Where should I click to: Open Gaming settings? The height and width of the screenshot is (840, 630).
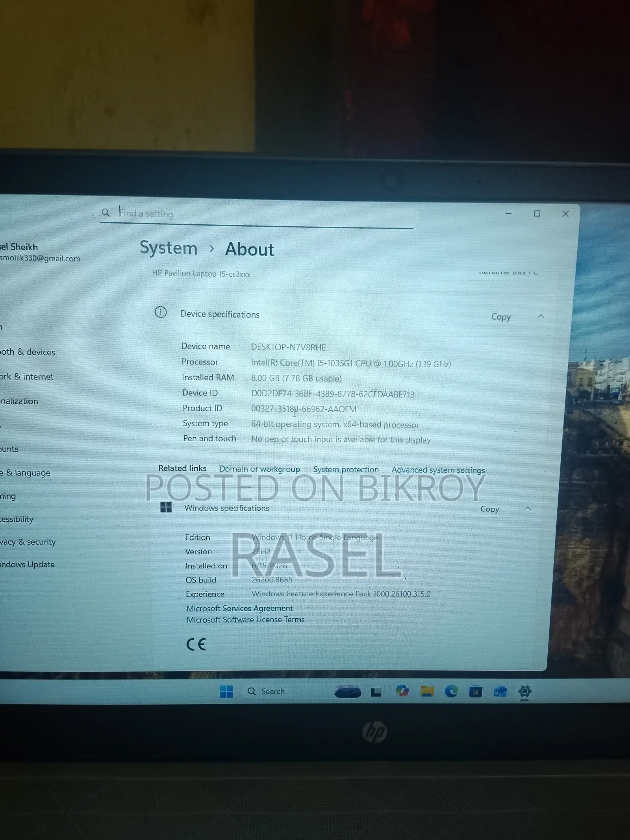[x=8, y=496]
